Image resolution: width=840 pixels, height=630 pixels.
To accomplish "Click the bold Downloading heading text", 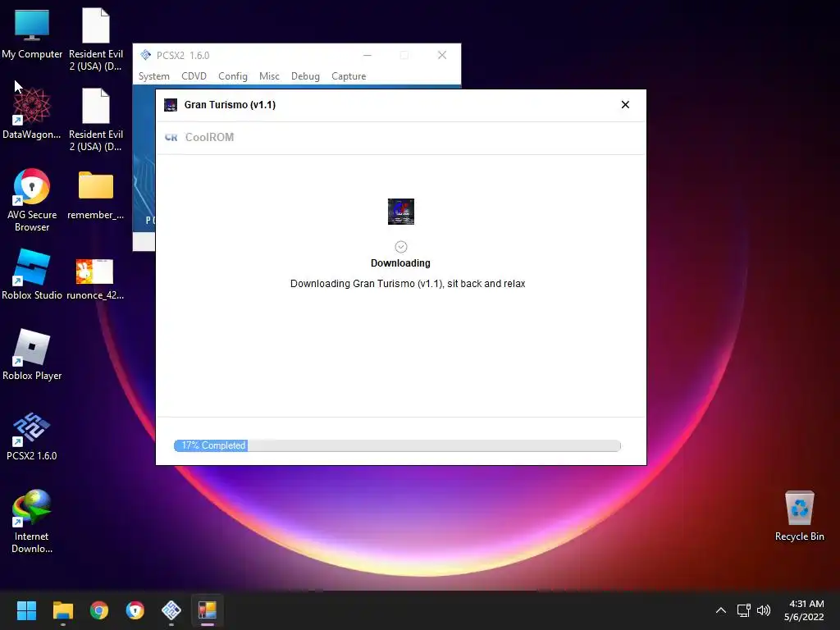I will click(400, 263).
